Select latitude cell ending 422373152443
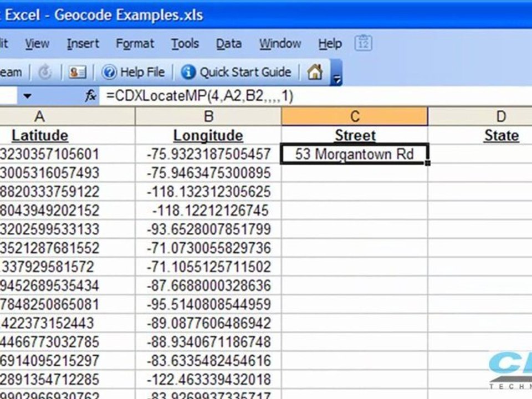Screen dimensions: 532x399 [67, 323]
